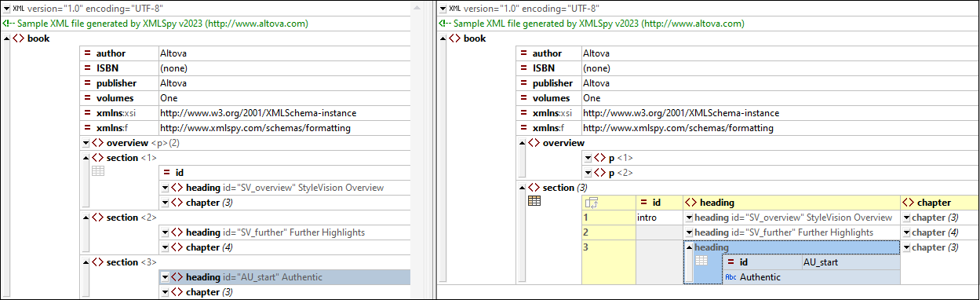This screenshot has width=980, height=300.
Task: Click the table view icon under section <1>
Action: pos(98,172)
